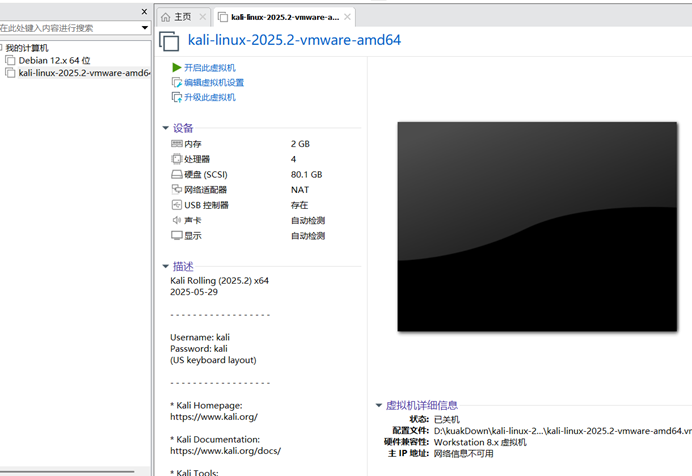The height and width of the screenshot is (476, 692).
Task: Close the kali-linux tab
Action: pos(347,17)
